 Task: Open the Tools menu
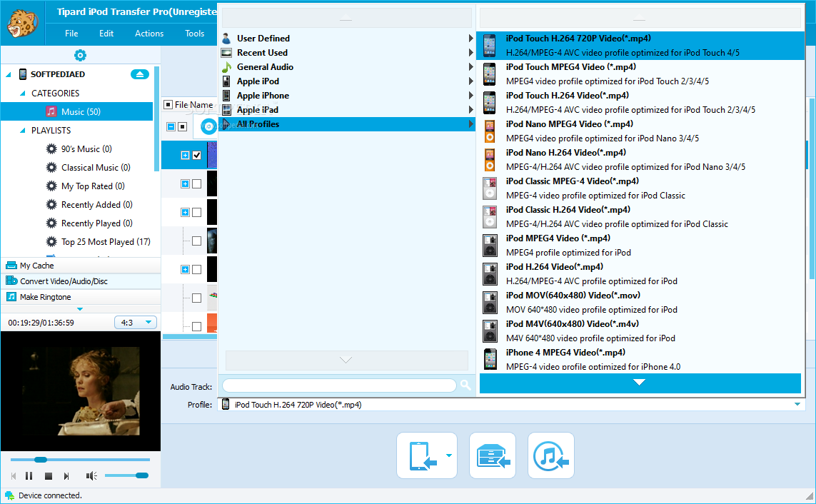[x=195, y=34]
